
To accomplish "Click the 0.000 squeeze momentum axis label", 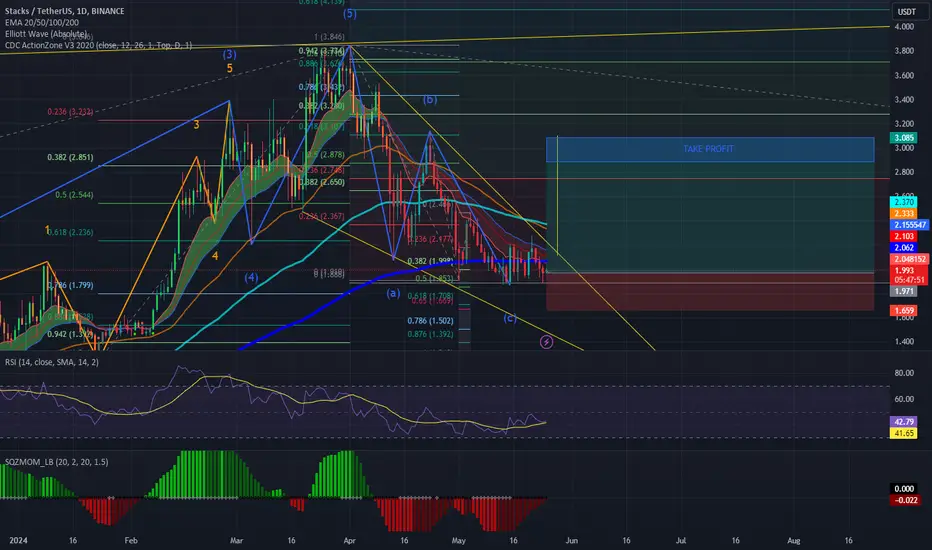I will (x=903, y=489).
